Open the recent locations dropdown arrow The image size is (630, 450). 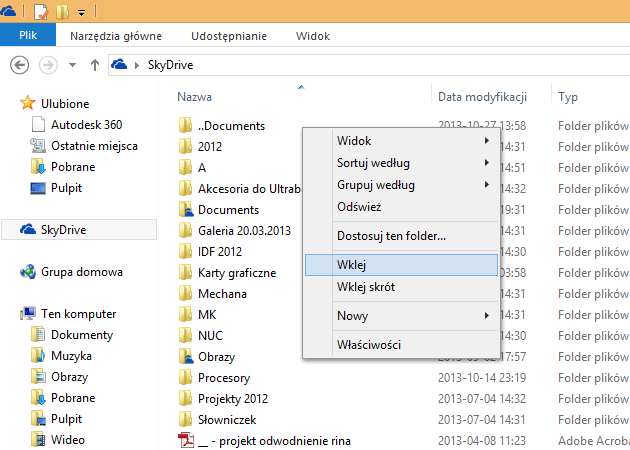click(x=72, y=65)
